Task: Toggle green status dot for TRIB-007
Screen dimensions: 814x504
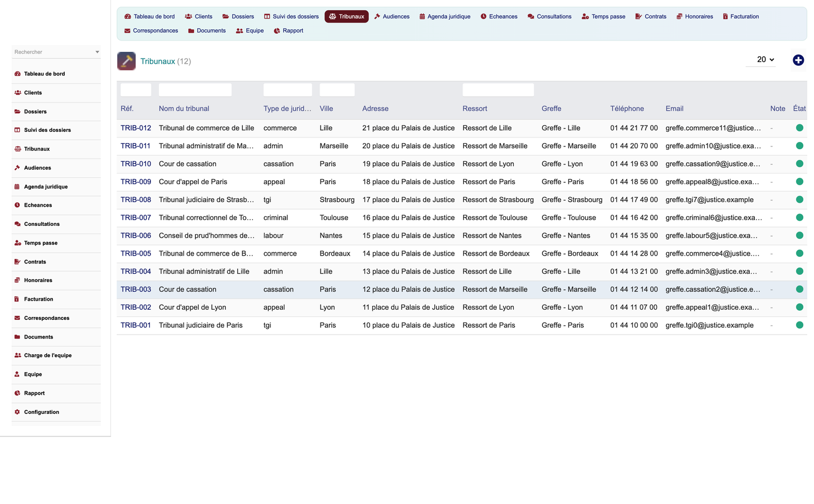Action: (x=799, y=217)
